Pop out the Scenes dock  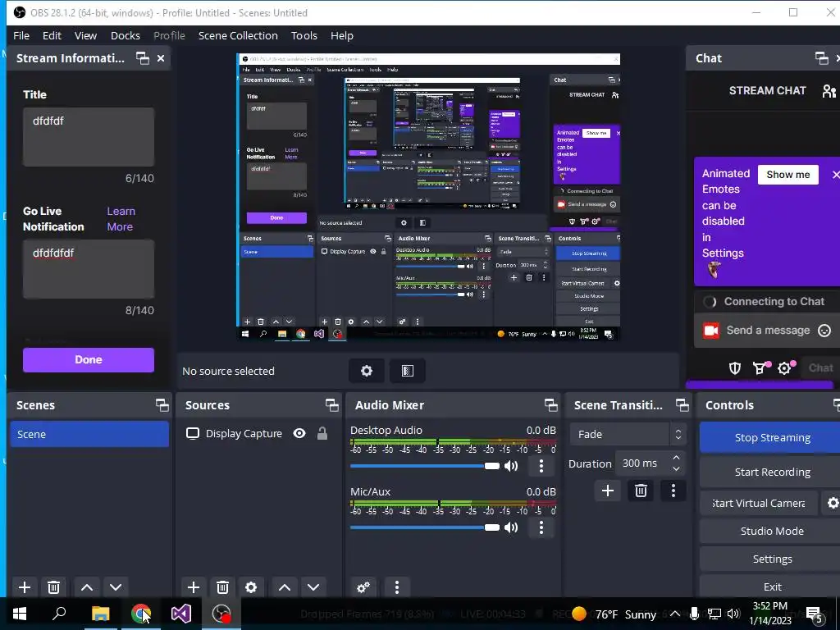coord(162,405)
